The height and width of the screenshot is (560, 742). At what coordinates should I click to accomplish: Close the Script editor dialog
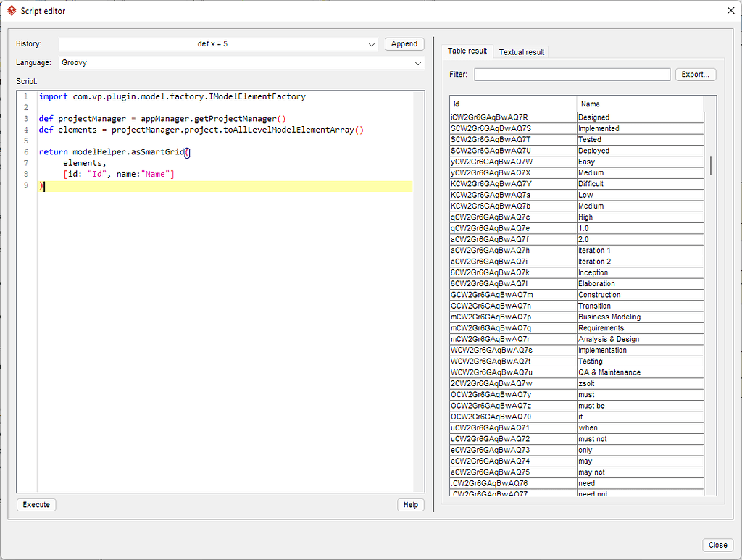point(717,544)
